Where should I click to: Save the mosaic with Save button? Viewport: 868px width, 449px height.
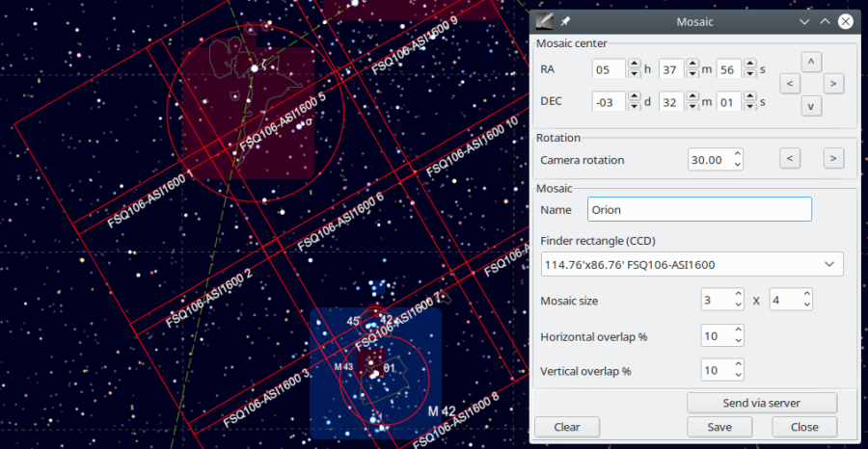(x=719, y=427)
